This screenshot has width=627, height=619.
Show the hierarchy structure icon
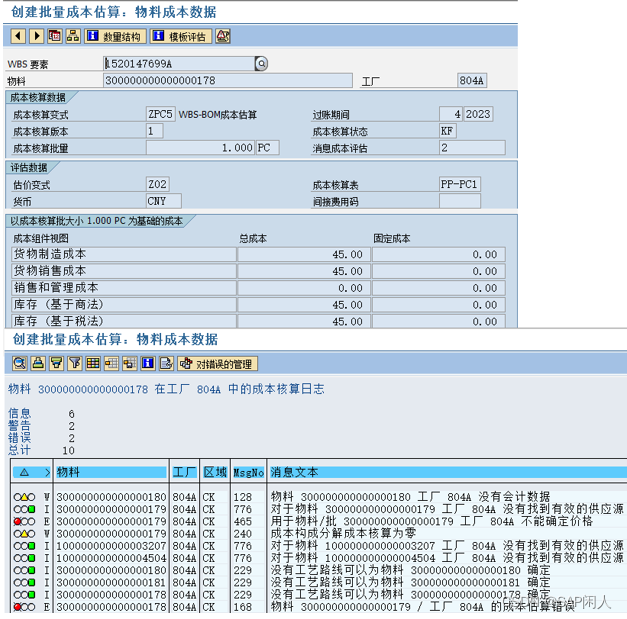click(73, 36)
